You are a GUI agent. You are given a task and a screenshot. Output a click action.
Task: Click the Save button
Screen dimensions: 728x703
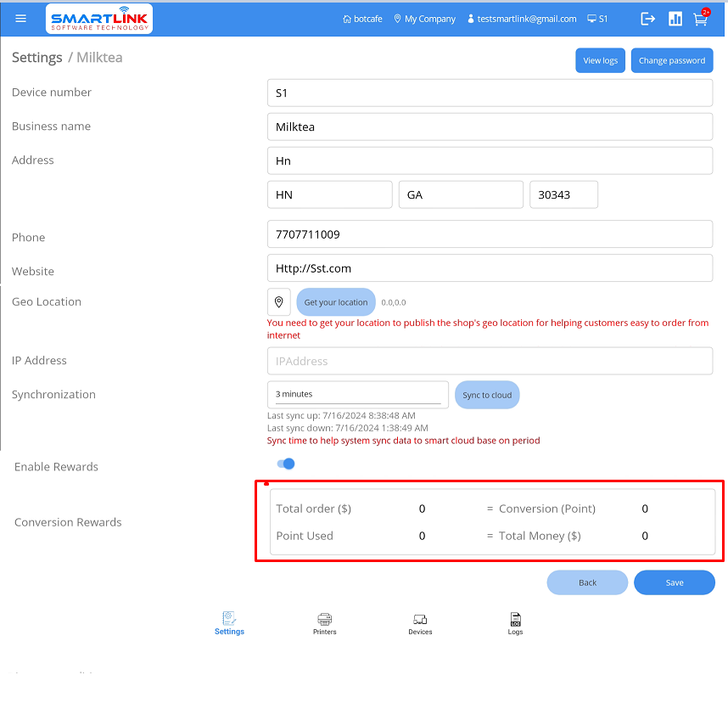tap(675, 582)
